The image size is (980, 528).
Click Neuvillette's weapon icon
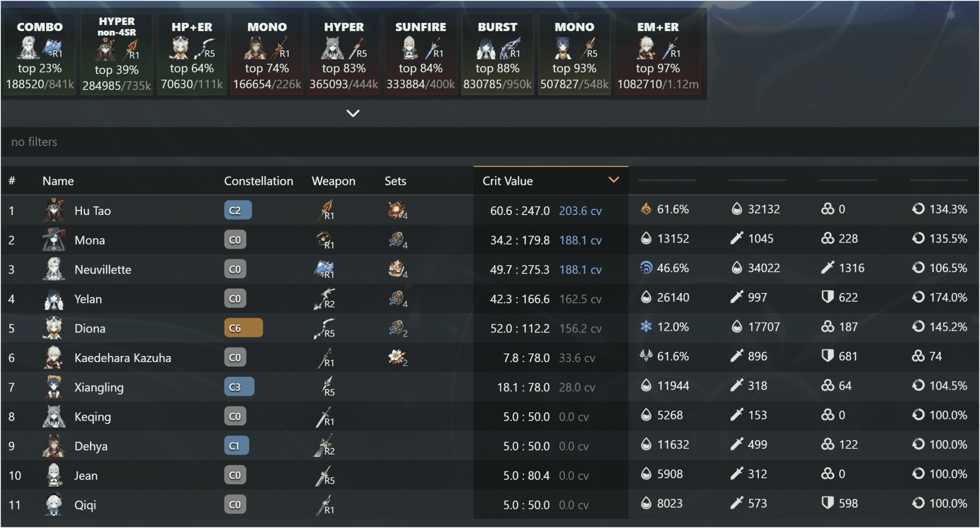pyautogui.click(x=325, y=269)
